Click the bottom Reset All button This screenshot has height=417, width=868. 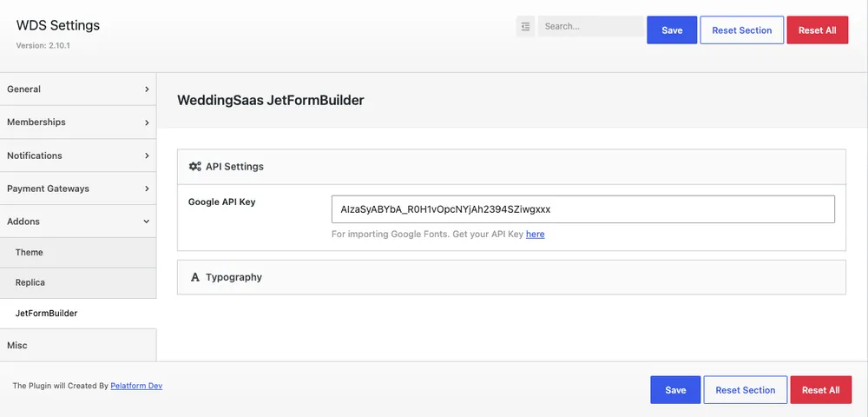pyautogui.click(x=821, y=390)
